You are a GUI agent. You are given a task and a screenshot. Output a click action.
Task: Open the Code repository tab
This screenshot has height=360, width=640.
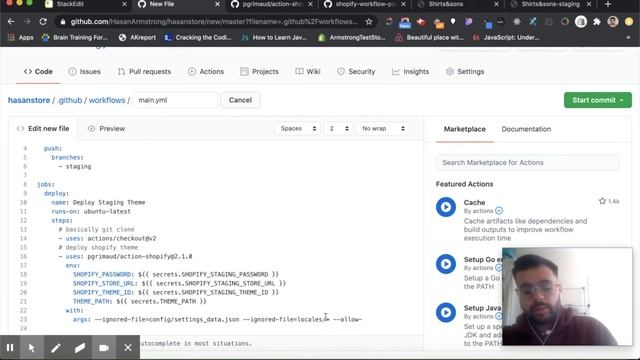point(38,71)
